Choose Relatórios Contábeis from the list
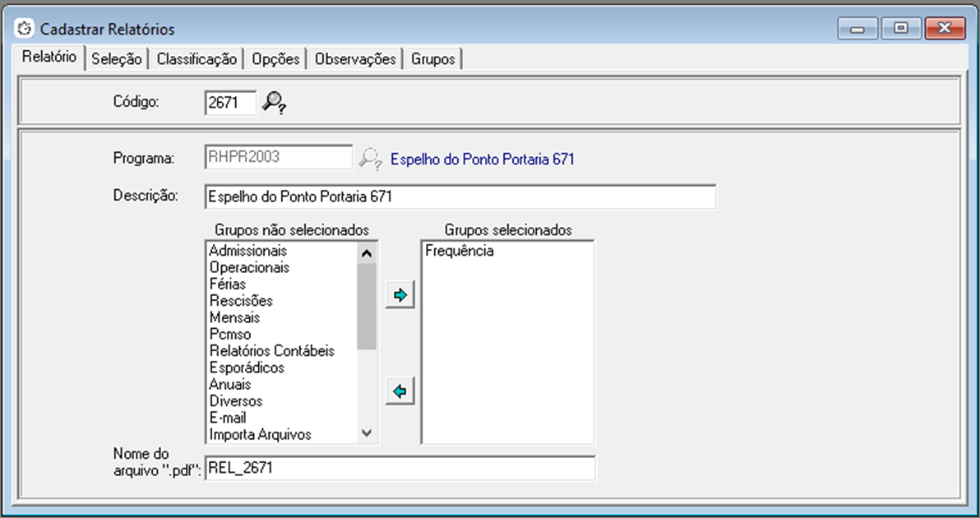 272,351
